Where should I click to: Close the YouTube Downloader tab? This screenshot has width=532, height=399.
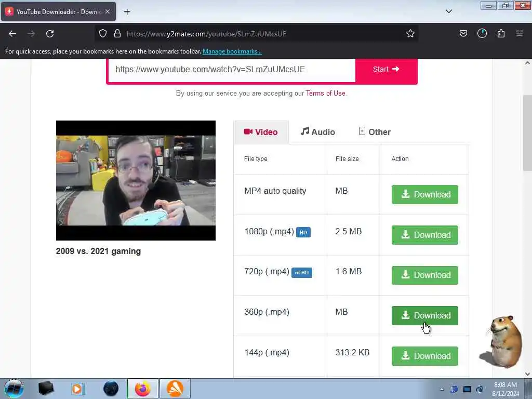pos(108,11)
